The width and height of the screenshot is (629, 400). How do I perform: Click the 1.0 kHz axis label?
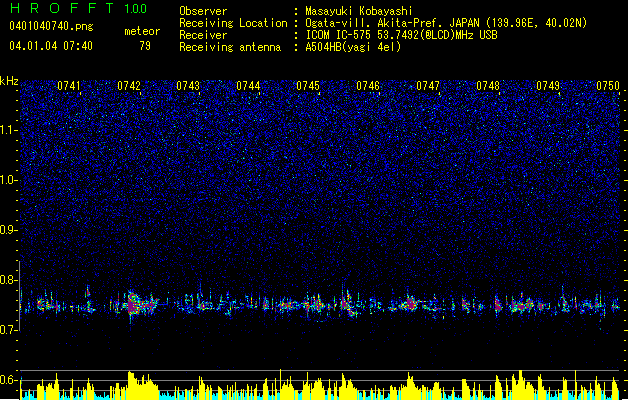pyautogui.click(x=9, y=180)
